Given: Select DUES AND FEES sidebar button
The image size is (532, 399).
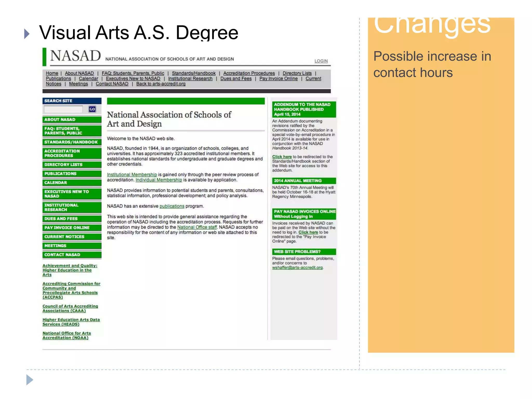Looking at the screenshot, I should coord(72,219).
